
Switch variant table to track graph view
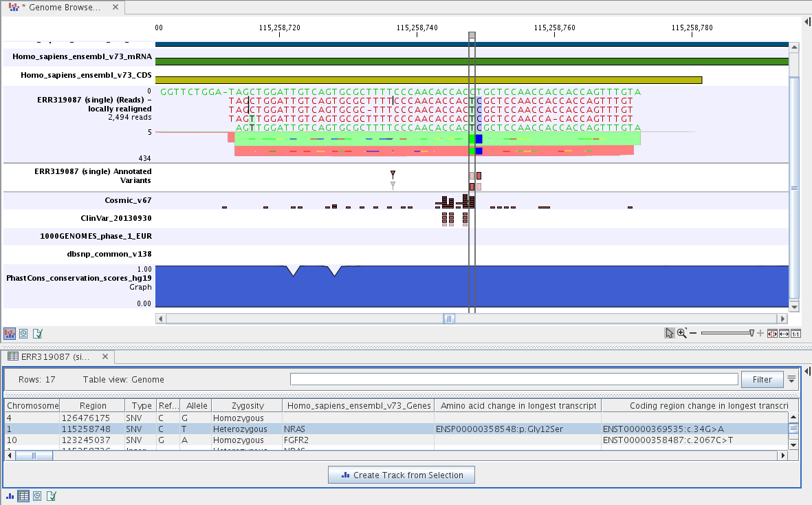tap(9, 495)
